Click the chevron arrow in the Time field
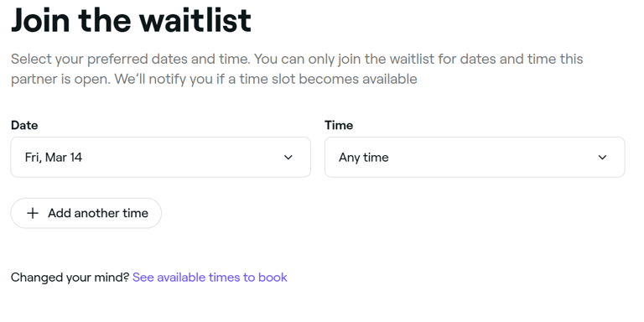Viewport: 644px width, 322px height. [x=602, y=158]
